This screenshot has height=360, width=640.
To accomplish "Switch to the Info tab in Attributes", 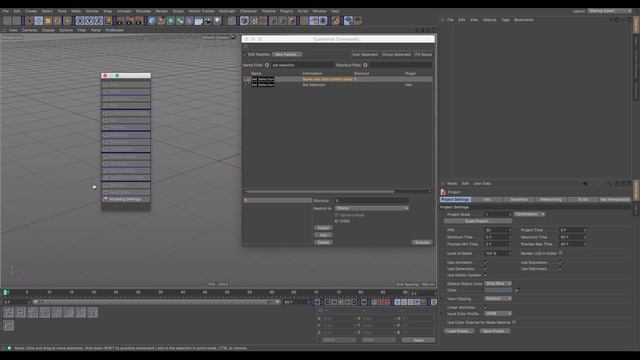I will click(x=487, y=200).
